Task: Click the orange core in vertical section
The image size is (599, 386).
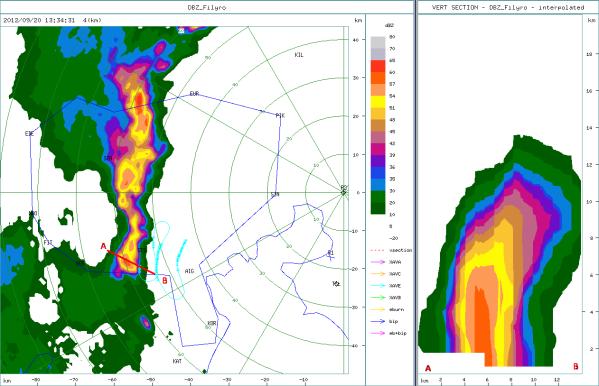Action: [482, 325]
